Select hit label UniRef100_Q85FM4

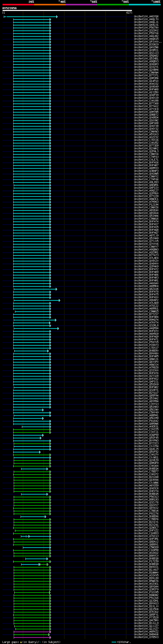(x=146, y=396)
